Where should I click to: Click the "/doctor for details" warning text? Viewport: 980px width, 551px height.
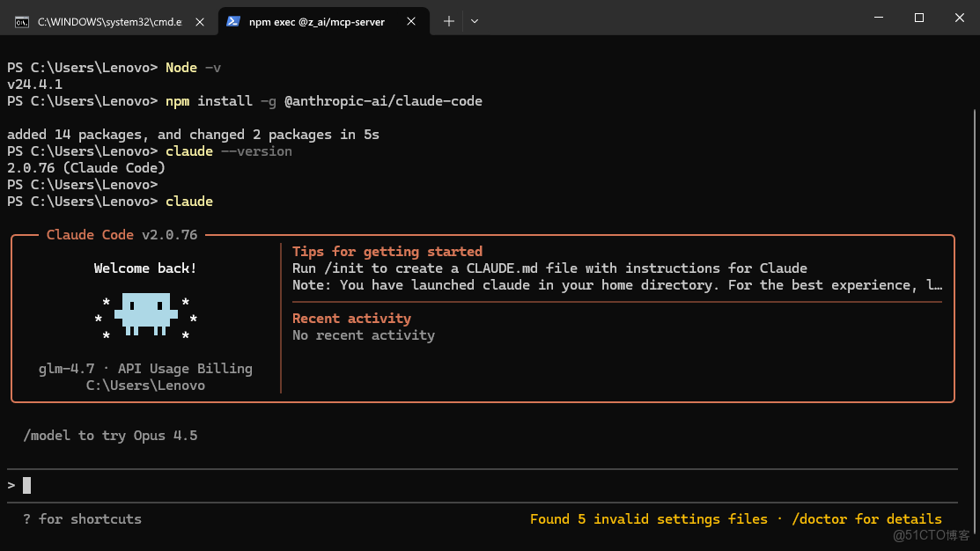click(x=867, y=519)
